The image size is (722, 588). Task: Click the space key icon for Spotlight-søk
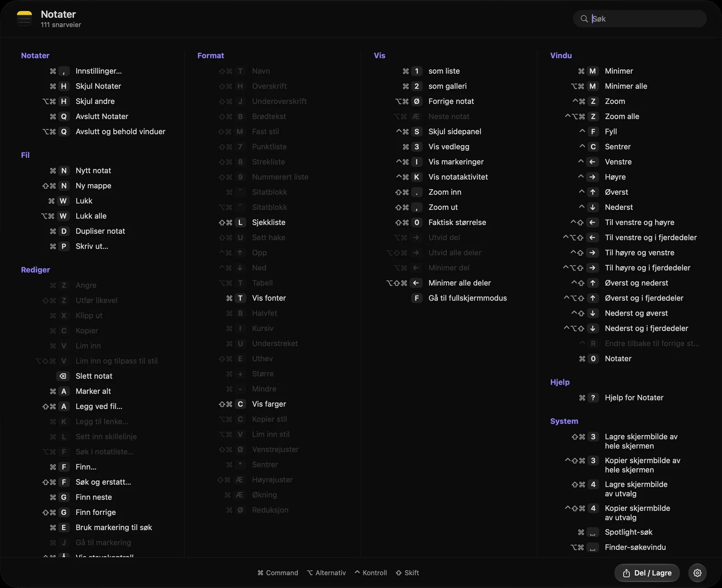[592, 532]
